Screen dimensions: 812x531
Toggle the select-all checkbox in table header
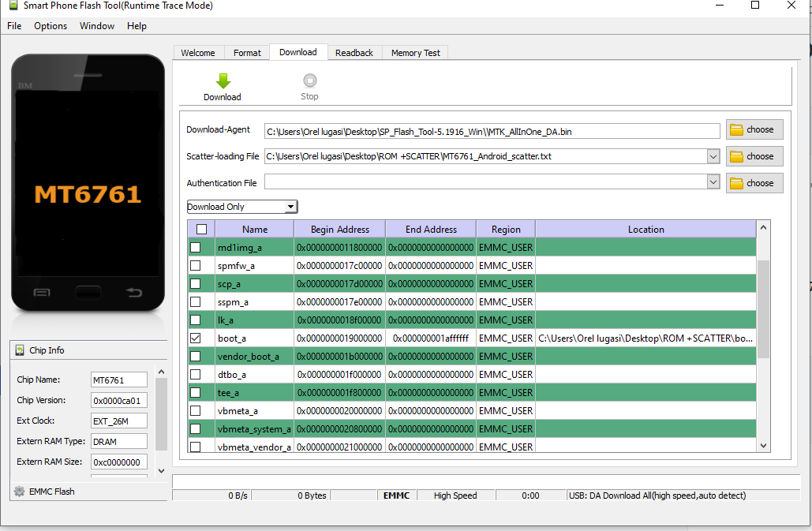click(201, 230)
